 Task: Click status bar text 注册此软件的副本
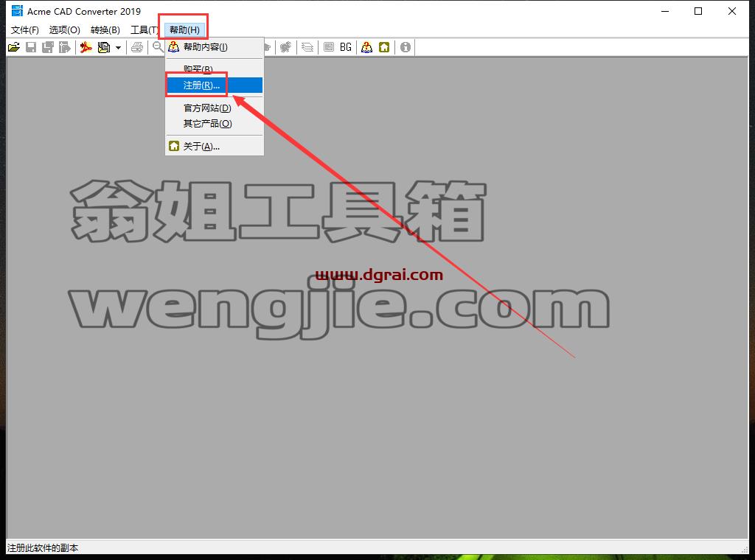[42, 548]
